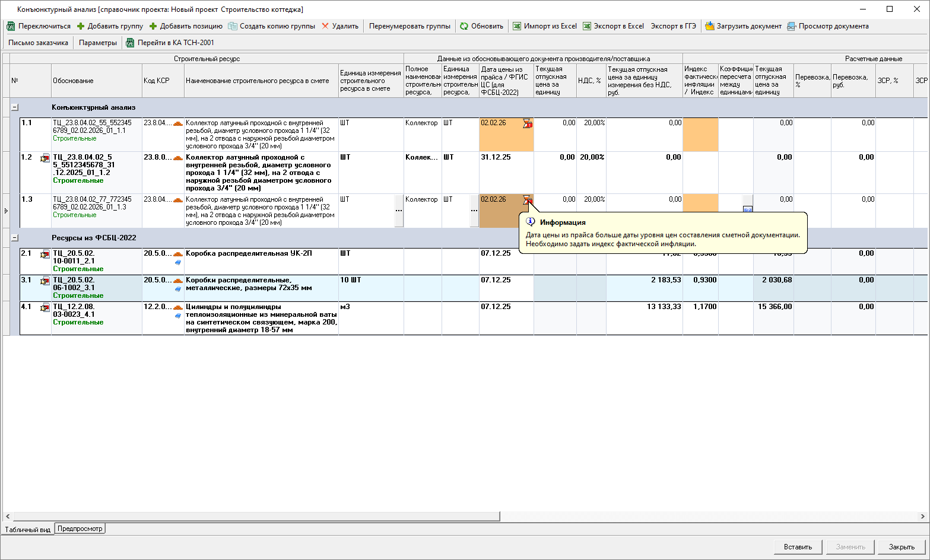Click the green plus 'Добавить группу' icon

pos(81,26)
